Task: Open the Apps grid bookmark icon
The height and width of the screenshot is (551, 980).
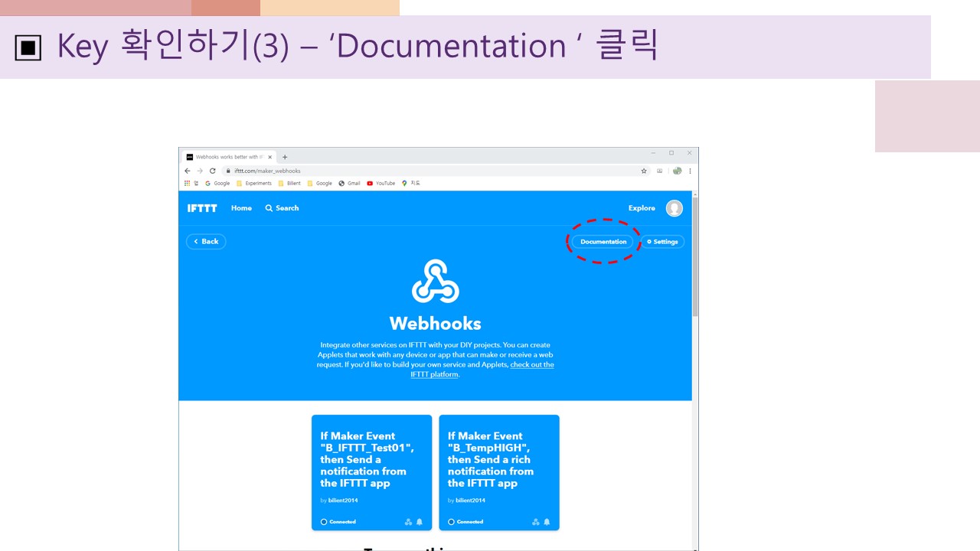Action: pyautogui.click(x=188, y=184)
